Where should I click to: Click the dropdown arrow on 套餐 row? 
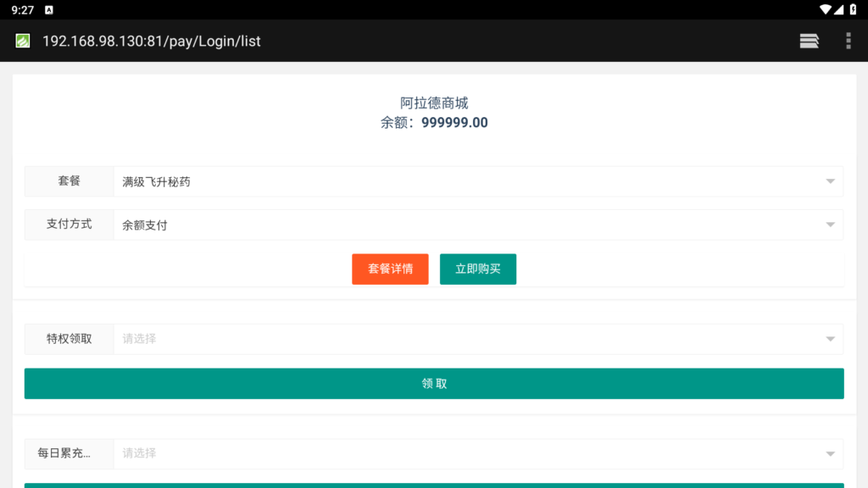coord(830,181)
